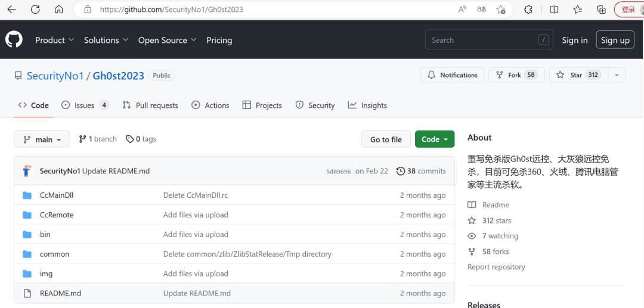Click the GitHub search field
The width and height of the screenshot is (644, 308).
[489, 40]
